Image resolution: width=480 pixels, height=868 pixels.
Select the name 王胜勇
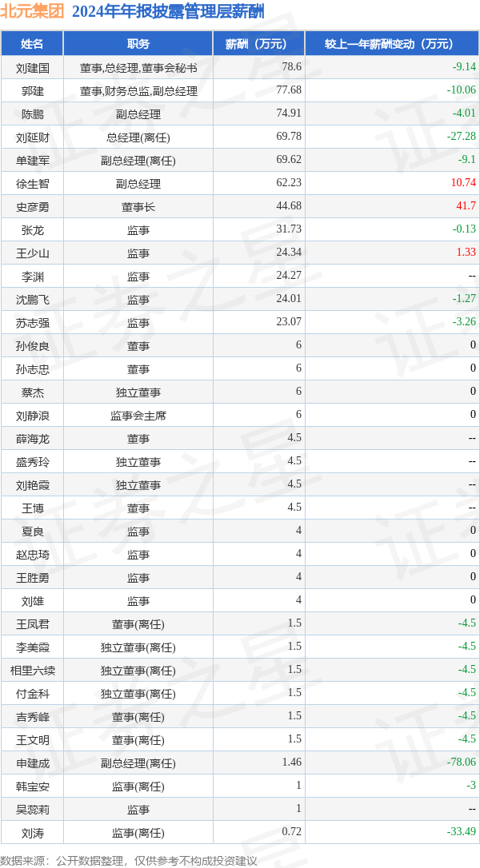point(32,579)
